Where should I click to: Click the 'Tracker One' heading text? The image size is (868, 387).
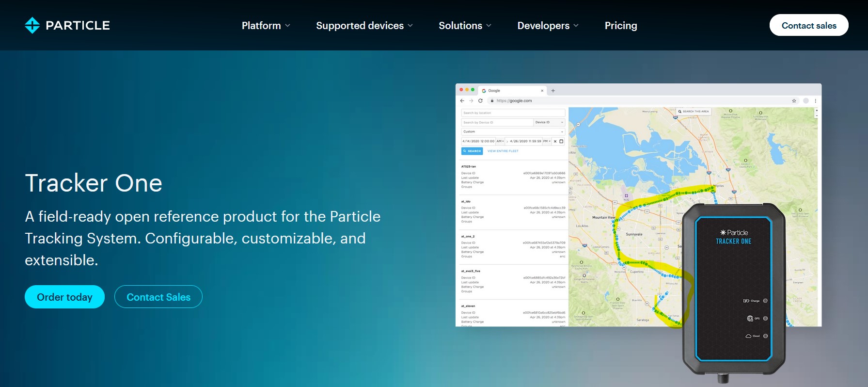[94, 183]
